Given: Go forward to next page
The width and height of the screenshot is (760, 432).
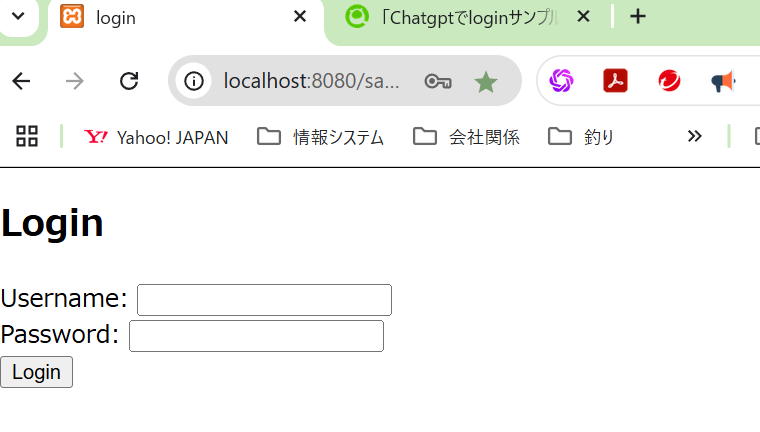Looking at the screenshot, I should point(75,81).
